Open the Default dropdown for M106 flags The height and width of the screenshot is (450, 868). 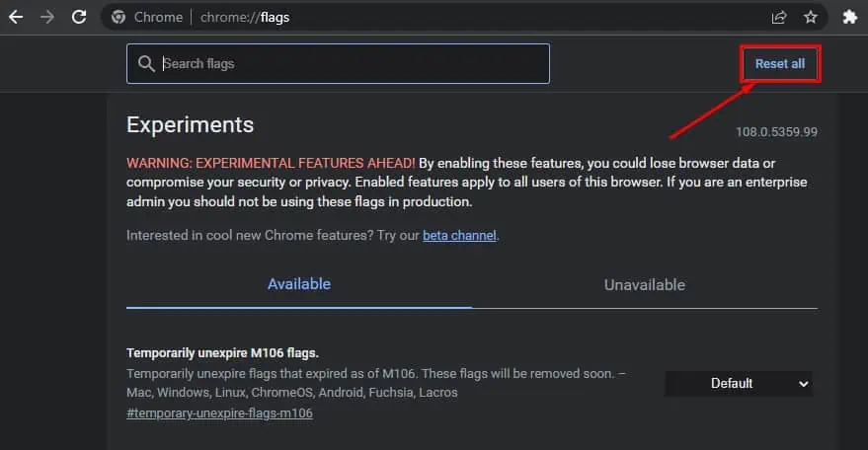click(739, 384)
